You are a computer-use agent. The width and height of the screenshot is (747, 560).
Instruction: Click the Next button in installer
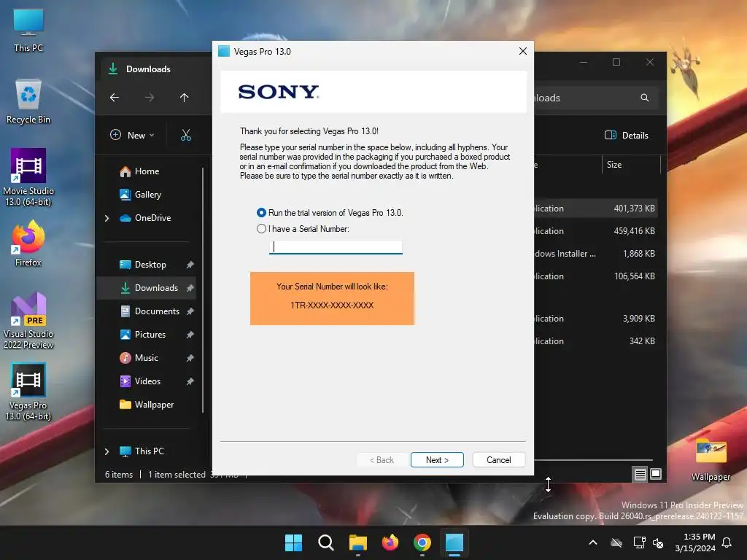coord(437,459)
